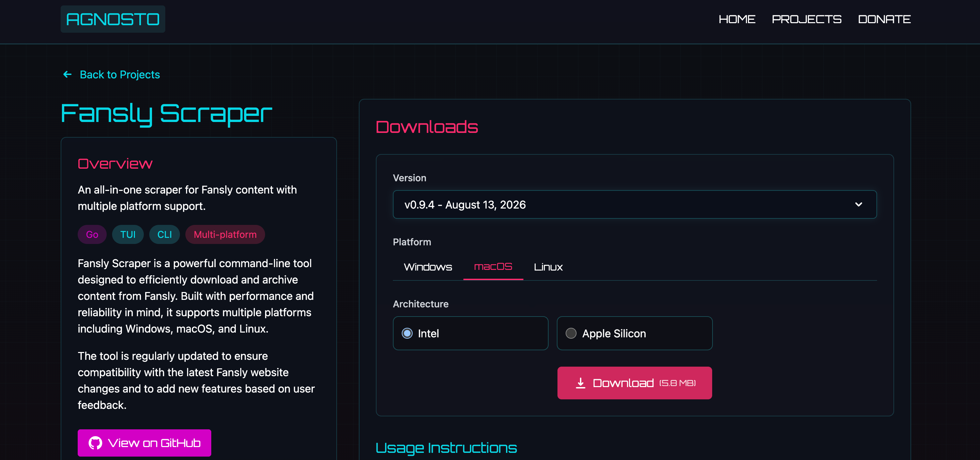Viewport: 980px width, 460px height.
Task: Click the (5.8 MB) size text
Action: [677, 383]
